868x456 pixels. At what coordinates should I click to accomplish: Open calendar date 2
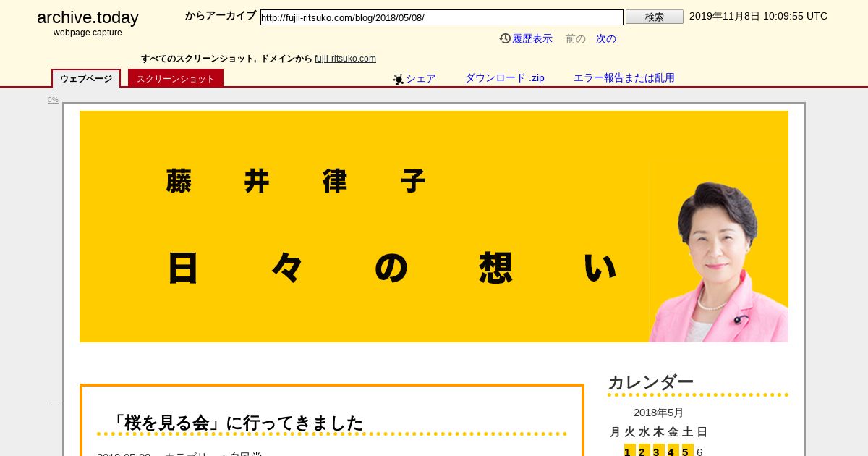click(x=644, y=451)
